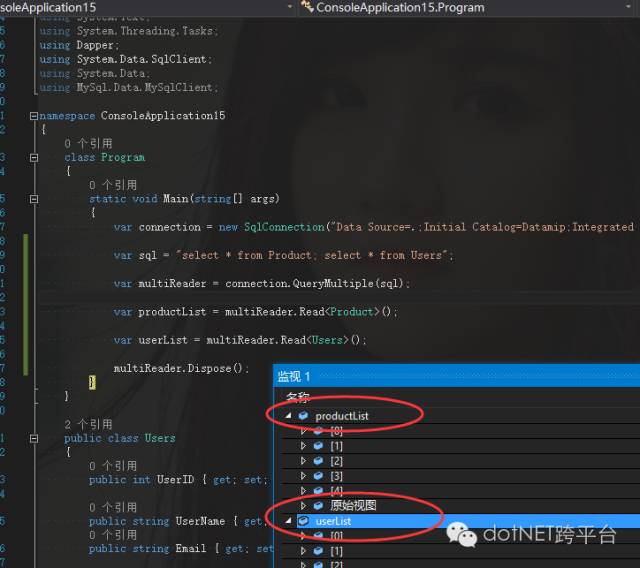The width and height of the screenshot is (640, 568).
Task: Click 'ConsoleApplication15' in the namespace declaration
Action: click(x=163, y=116)
